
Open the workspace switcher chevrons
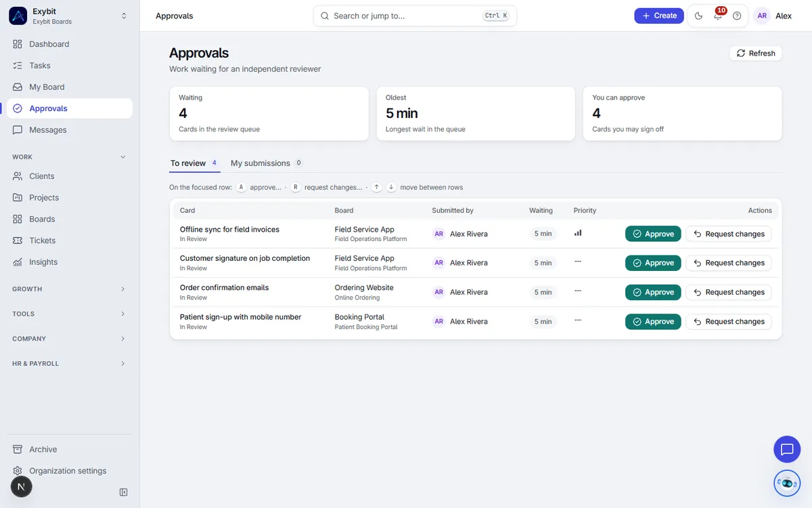point(124,16)
